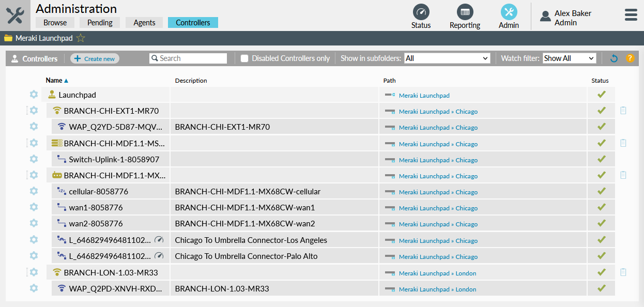
Task: Enable the Disabled Controllers only checkbox
Action: 244,58
